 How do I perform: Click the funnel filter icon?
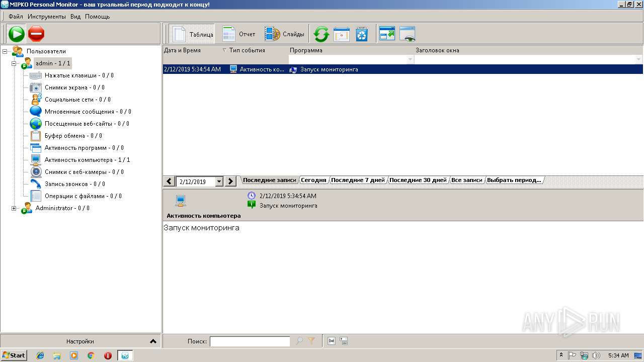tap(311, 341)
